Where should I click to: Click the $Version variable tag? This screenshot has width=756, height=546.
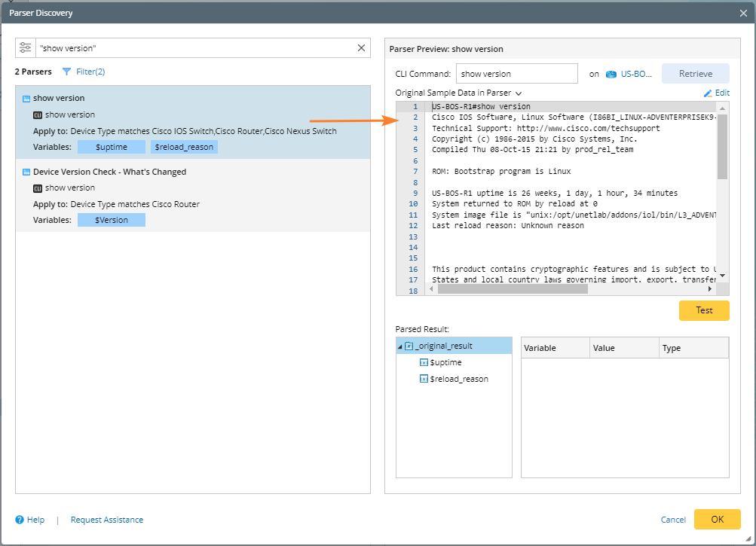[111, 220]
